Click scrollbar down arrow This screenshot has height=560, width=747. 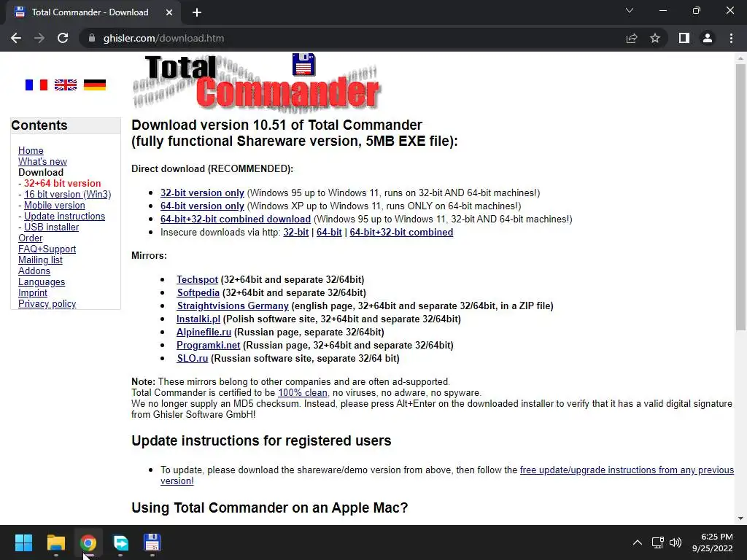pos(740,518)
